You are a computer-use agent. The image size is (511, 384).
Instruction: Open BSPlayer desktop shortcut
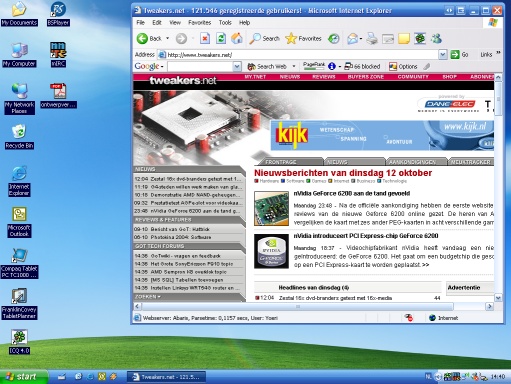pos(58,14)
